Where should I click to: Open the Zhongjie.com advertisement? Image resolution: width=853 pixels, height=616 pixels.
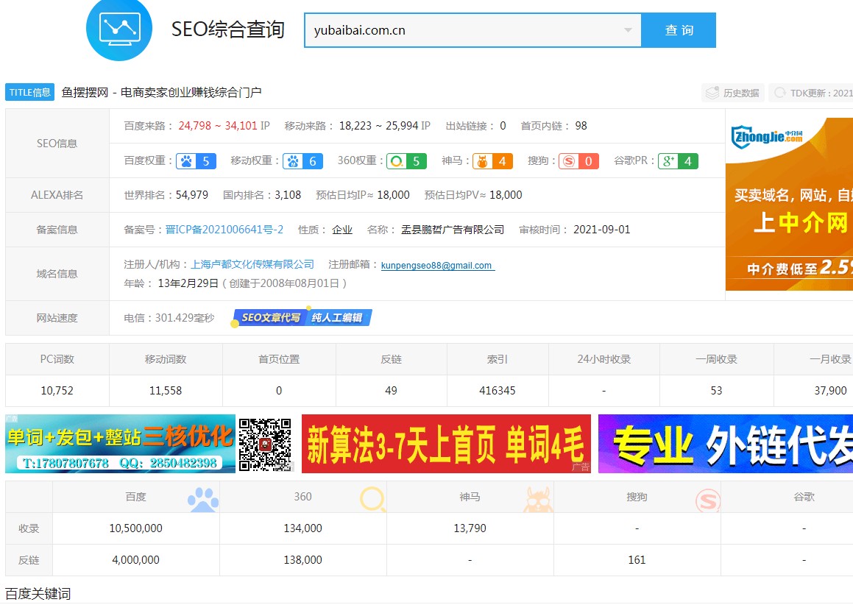click(790, 204)
